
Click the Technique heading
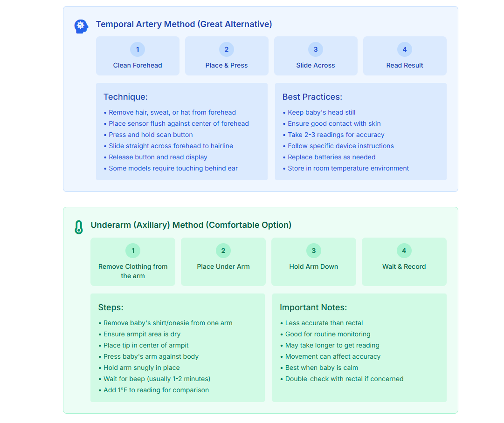click(x=125, y=97)
